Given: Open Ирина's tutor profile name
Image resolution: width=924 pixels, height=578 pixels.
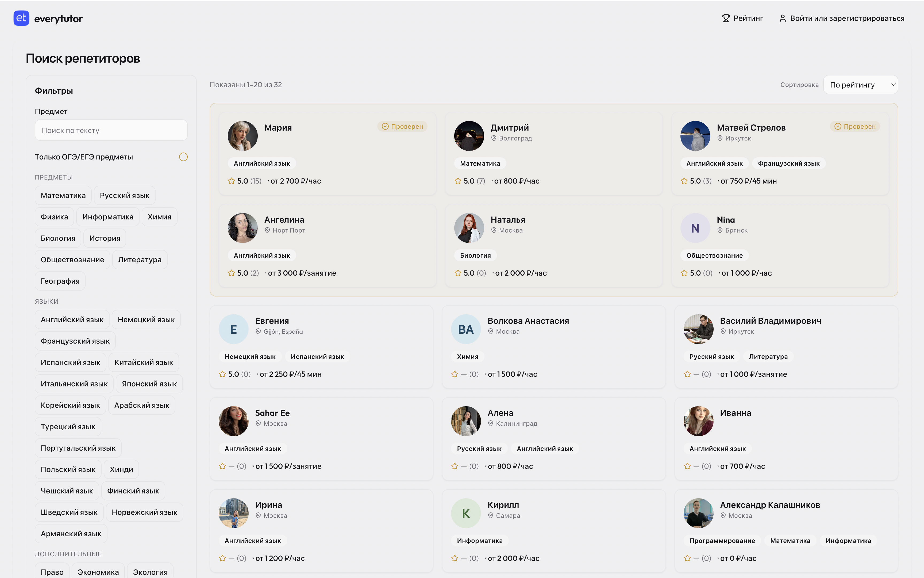Looking at the screenshot, I should pos(268,505).
